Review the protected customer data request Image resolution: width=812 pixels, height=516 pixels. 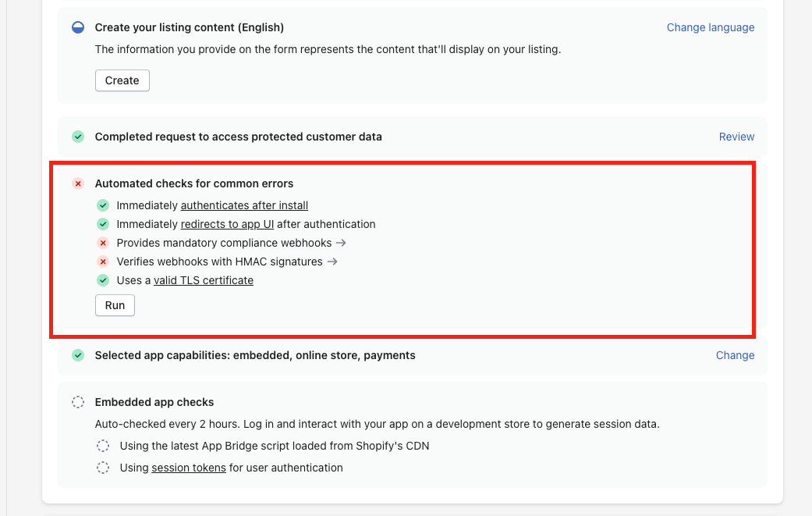coord(736,137)
